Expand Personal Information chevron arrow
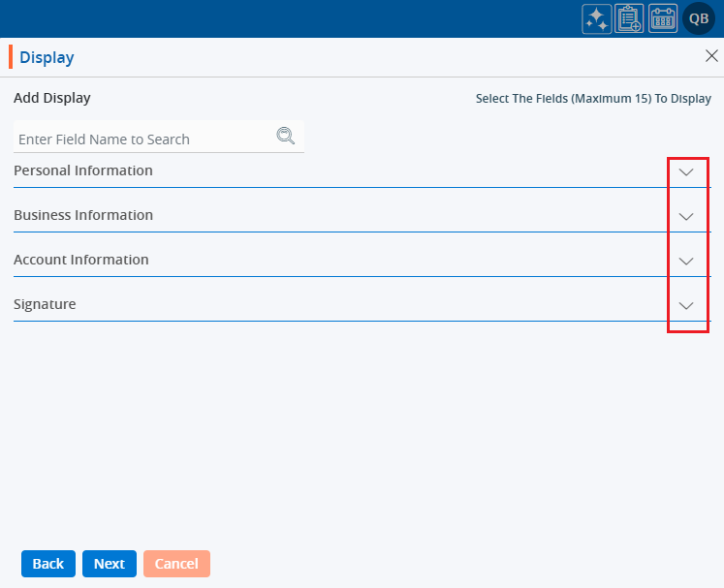Viewport: 724px width, 588px height. 687,171
